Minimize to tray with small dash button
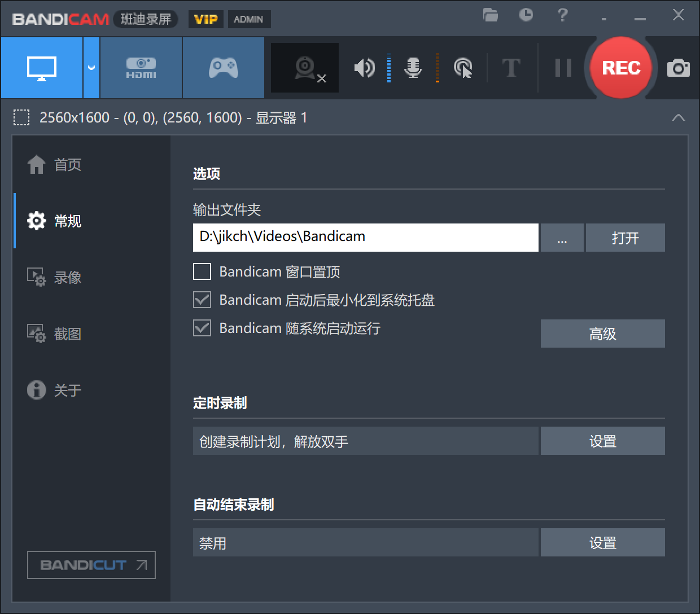The width and height of the screenshot is (700, 614). coord(604,20)
